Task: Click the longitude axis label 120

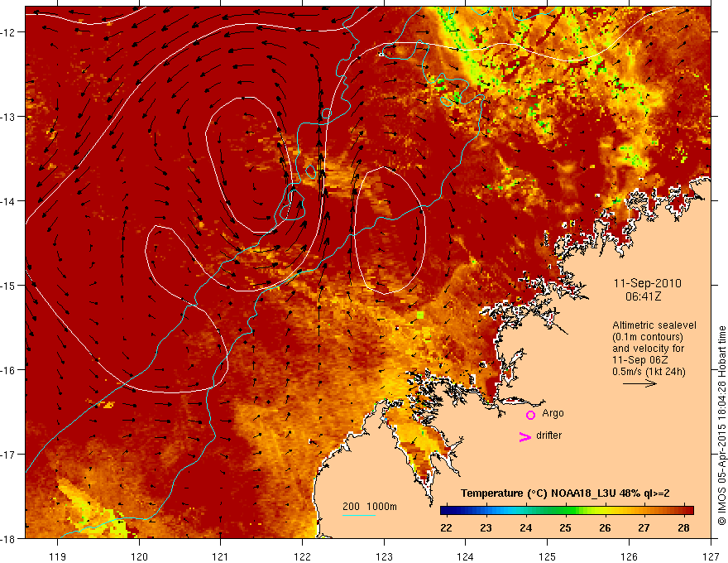Action: (x=139, y=556)
